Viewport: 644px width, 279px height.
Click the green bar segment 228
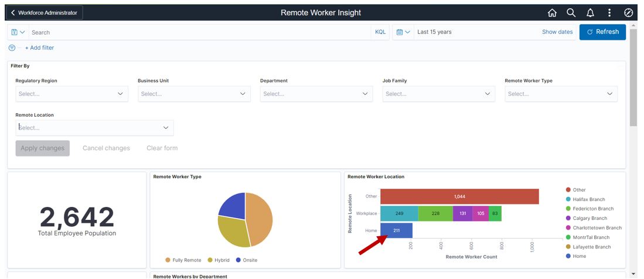(x=435, y=214)
